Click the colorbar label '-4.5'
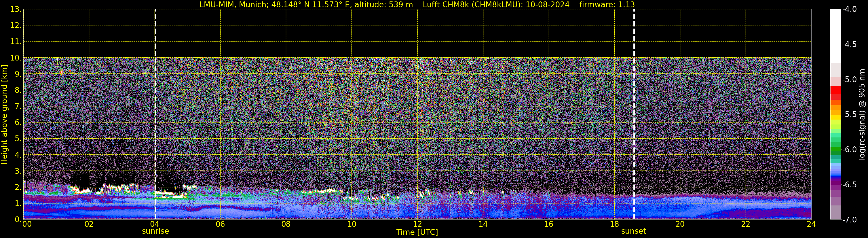The image size is (868, 238). (x=850, y=44)
